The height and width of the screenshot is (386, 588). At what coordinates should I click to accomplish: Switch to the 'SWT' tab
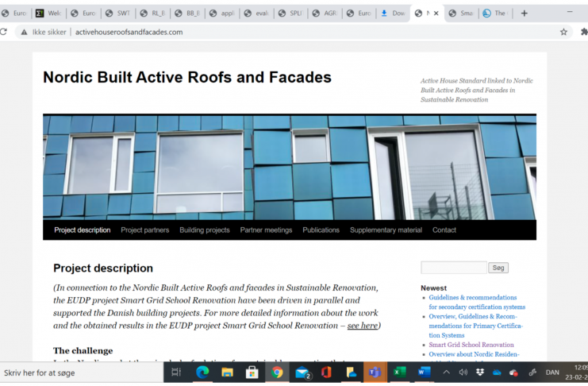pos(117,14)
